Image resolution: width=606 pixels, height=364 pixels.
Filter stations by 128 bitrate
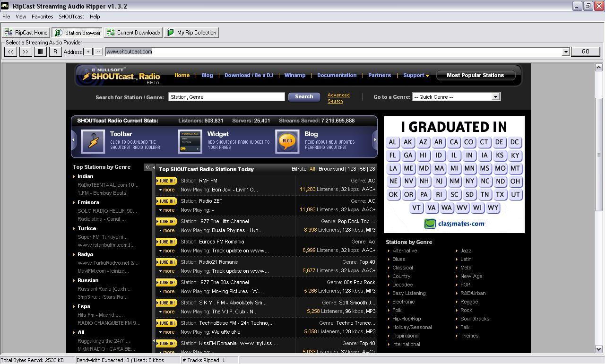click(x=351, y=169)
